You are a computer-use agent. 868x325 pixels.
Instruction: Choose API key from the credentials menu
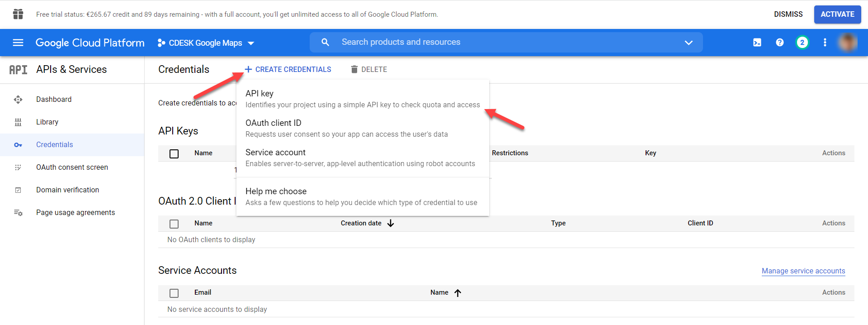(x=363, y=99)
